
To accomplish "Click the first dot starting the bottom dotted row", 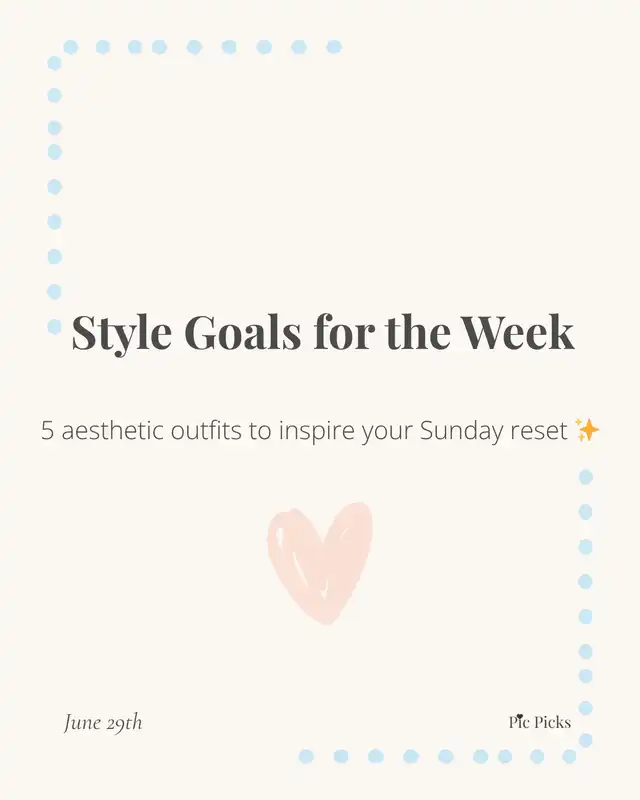I will click(306, 756).
